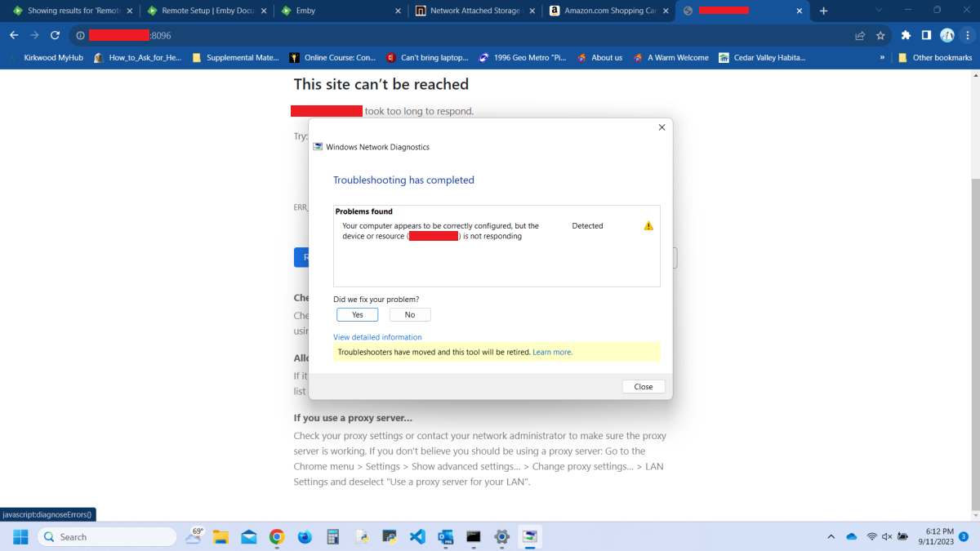The width and height of the screenshot is (980, 551).
Task: Open the Can't bring laptop bookmark
Action: pyautogui.click(x=427, y=58)
